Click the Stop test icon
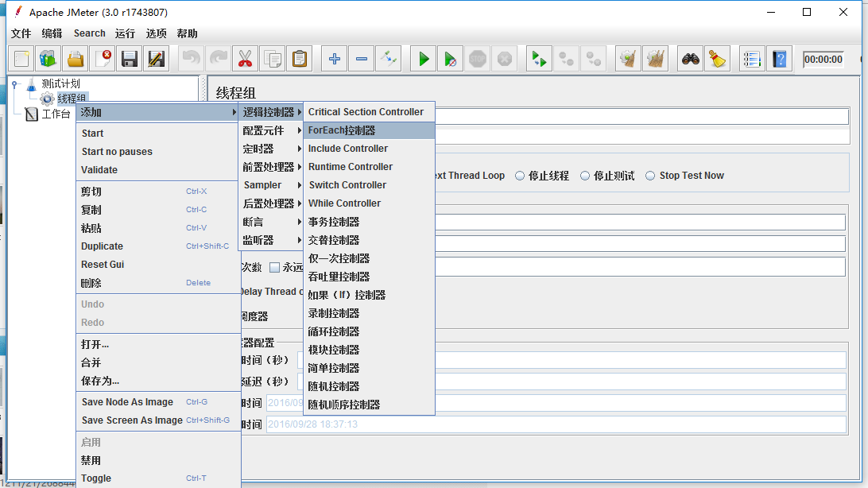The width and height of the screenshot is (868, 488). [x=477, y=59]
